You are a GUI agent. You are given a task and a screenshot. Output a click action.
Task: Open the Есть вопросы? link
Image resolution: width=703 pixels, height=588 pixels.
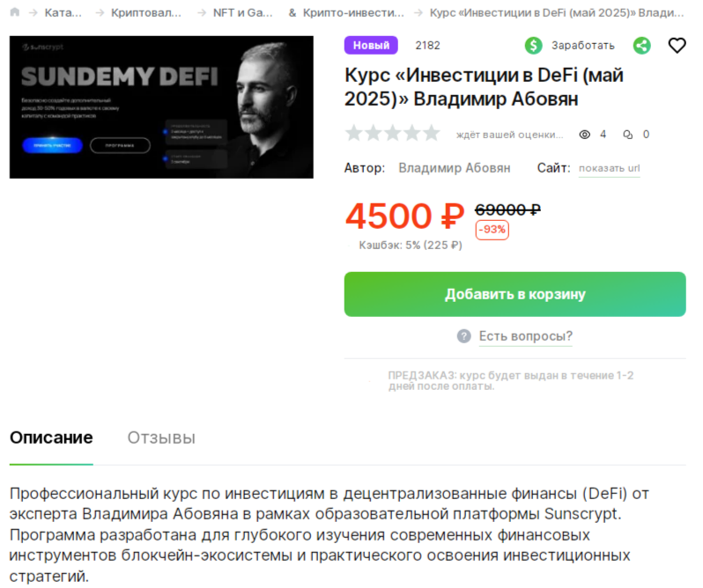coord(525,336)
